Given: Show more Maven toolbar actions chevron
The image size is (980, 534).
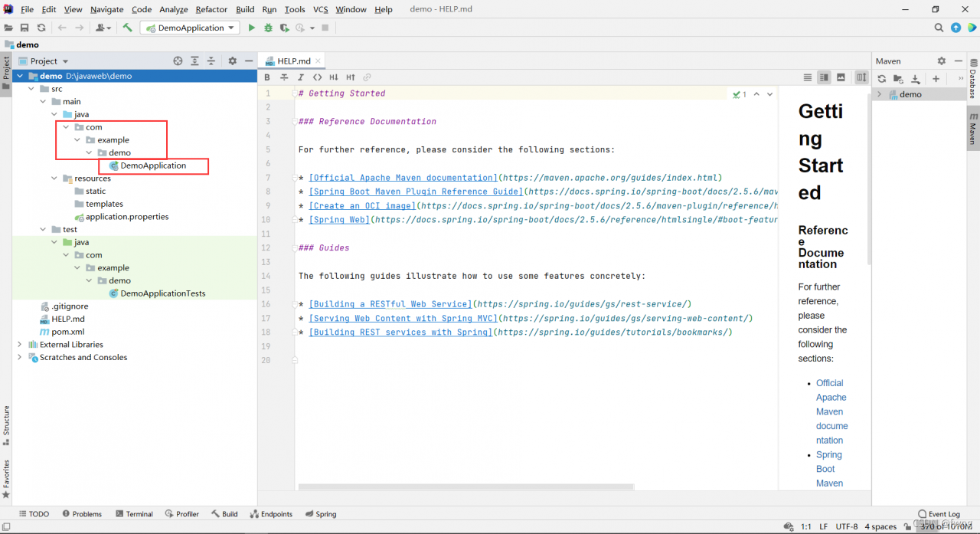Looking at the screenshot, I should coord(961,78).
